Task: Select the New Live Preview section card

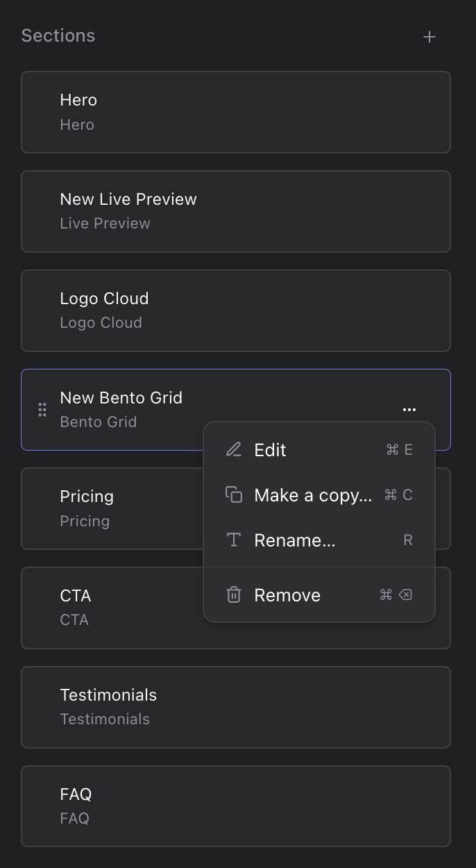Action: [x=236, y=211]
